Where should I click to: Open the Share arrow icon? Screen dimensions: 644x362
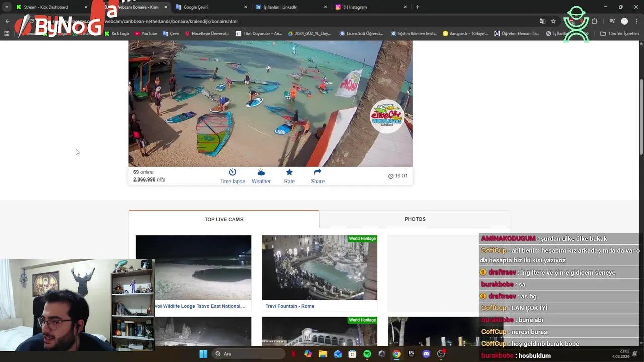tap(317, 172)
